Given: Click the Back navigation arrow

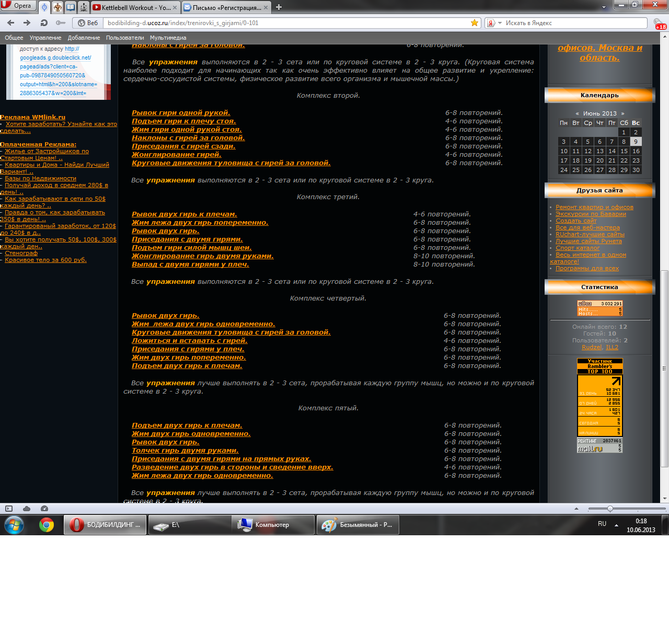Looking at the screenshot, I should (10, 23).
